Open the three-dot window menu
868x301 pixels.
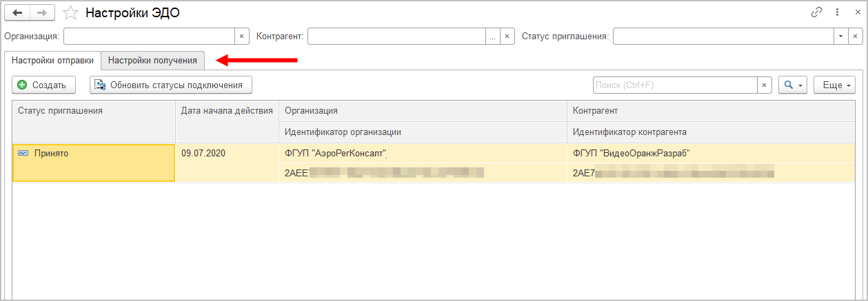coord(837,12)
